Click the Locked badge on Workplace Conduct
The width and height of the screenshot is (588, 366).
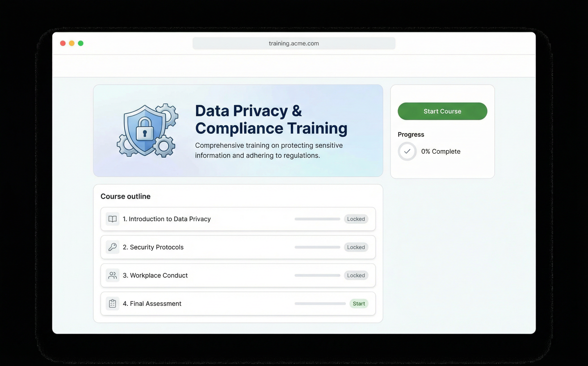point(356,275)
